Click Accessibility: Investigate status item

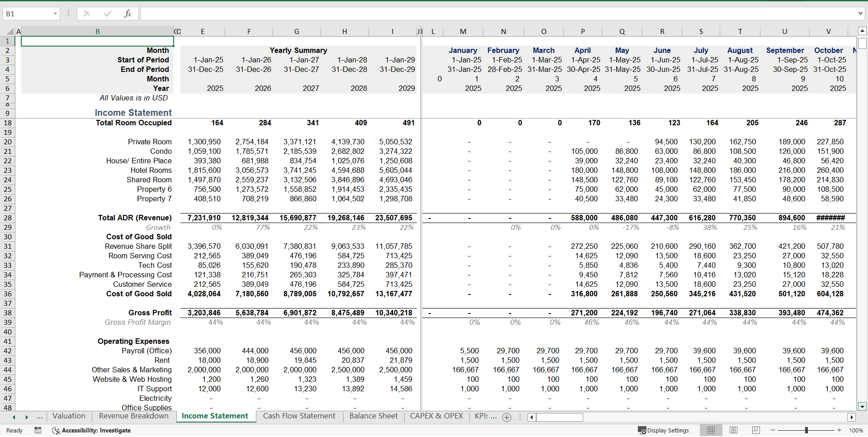(91, 430)
